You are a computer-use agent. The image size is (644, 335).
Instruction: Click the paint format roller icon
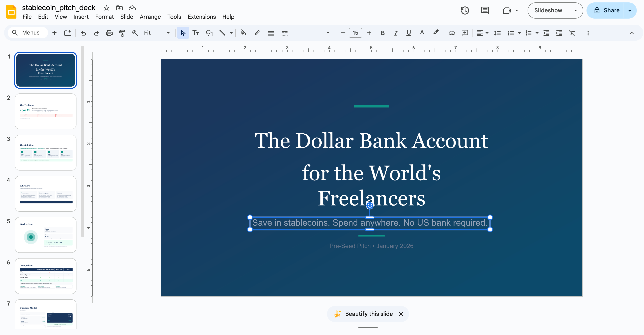pyautogui.click(x=122, y=33)
